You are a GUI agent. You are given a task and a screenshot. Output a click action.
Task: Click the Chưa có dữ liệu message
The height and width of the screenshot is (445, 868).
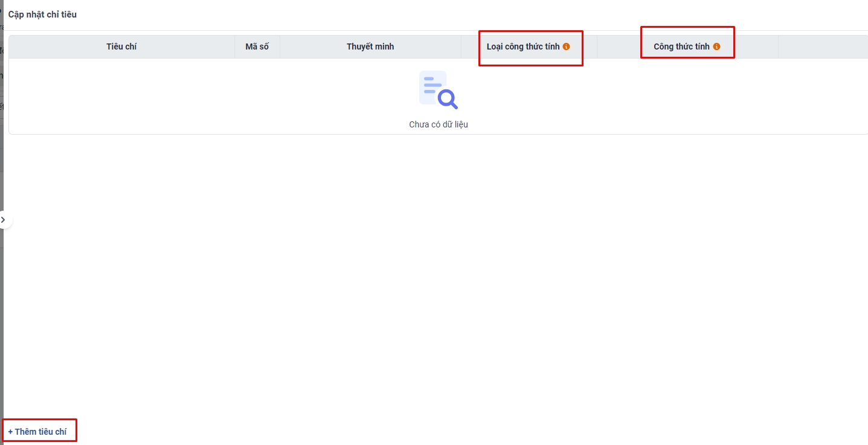click(438, 124)
